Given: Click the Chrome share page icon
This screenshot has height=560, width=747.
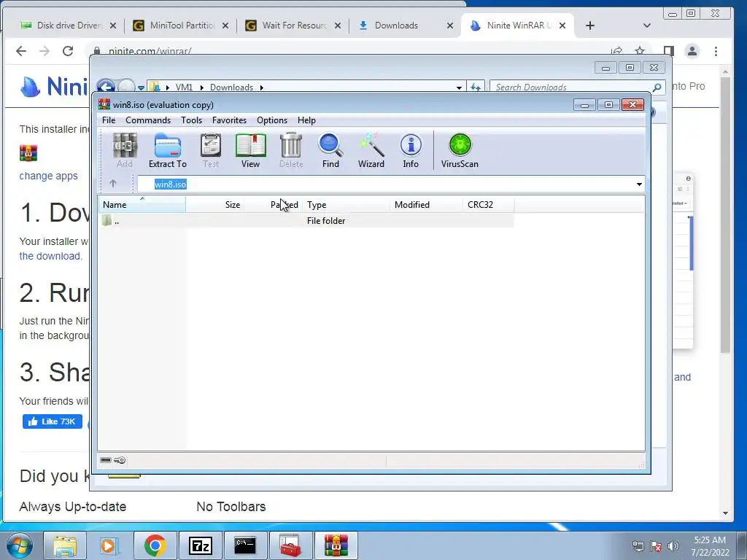Looking at the screenshot, I should tap(617, 50).
